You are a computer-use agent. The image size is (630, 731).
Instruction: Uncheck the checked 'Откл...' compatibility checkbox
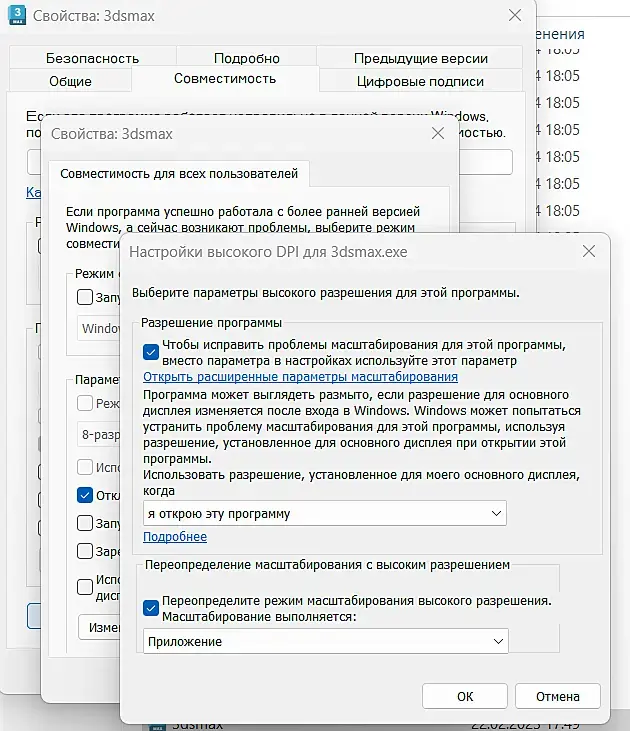point(85,494)
